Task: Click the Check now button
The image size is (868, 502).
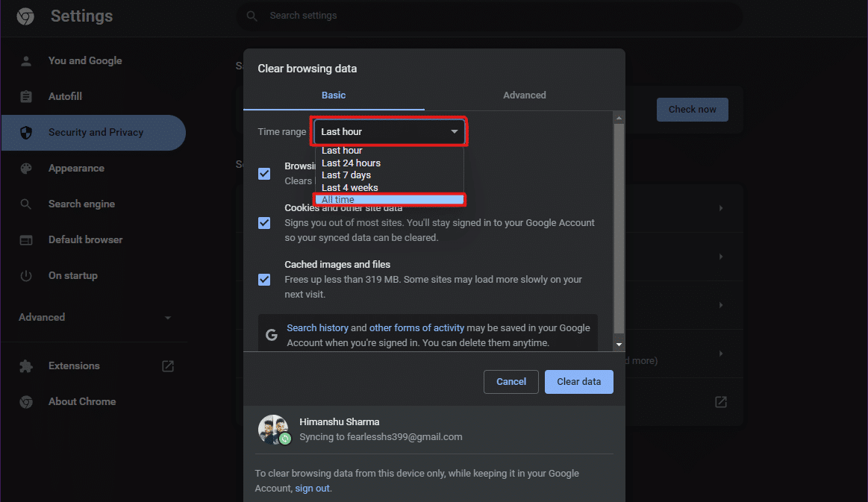Action: coord(692,110)
